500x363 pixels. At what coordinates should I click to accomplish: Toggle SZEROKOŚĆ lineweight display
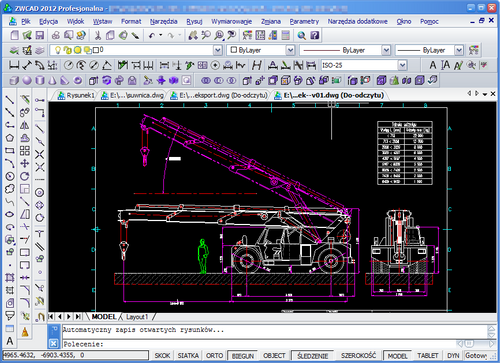tap(358, 356)
